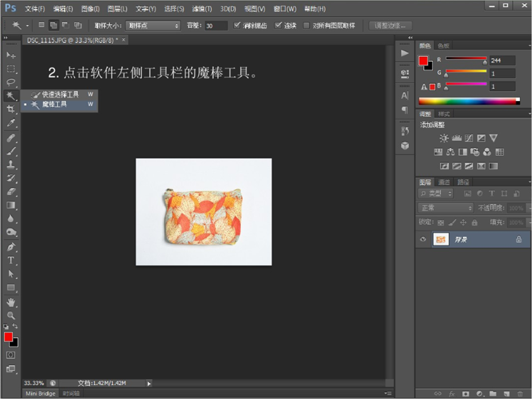
Task: Activate the Zoom magnifier tool
Action: click(11, 316)
